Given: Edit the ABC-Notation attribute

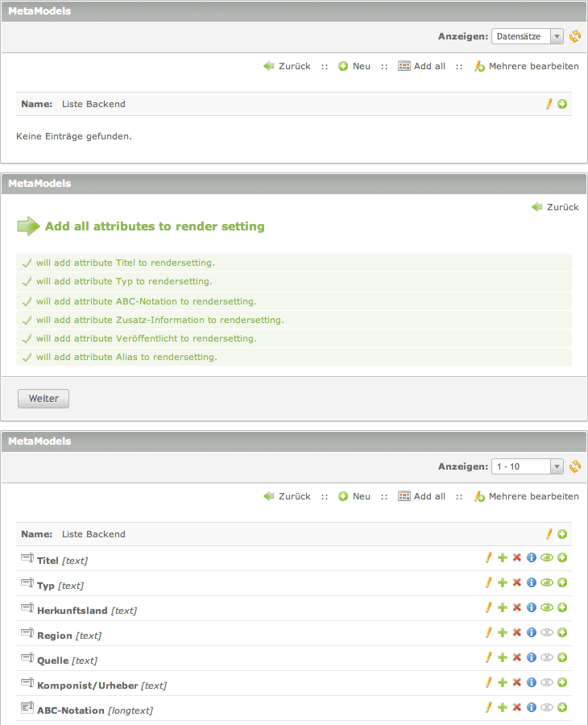Looking at the screenshot, I should coord(488,707).
